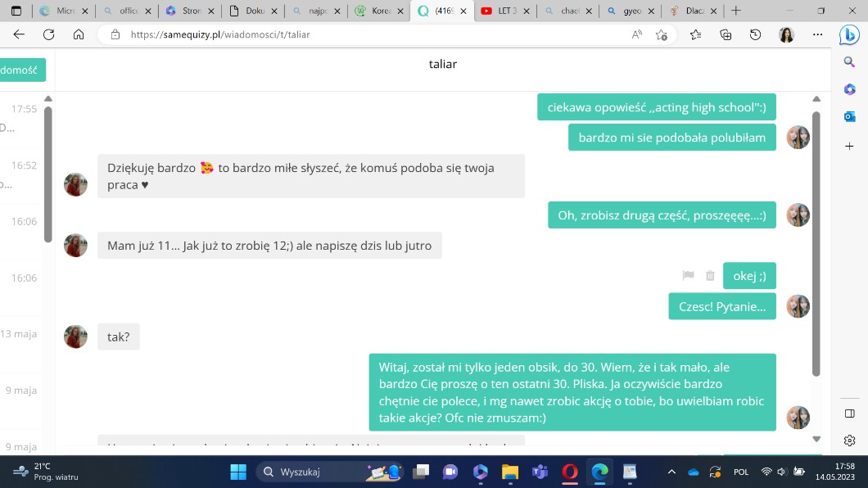Refresh the samequizy page
The height and width of the screenshot is (488, 868).
[x=48, y=34]
